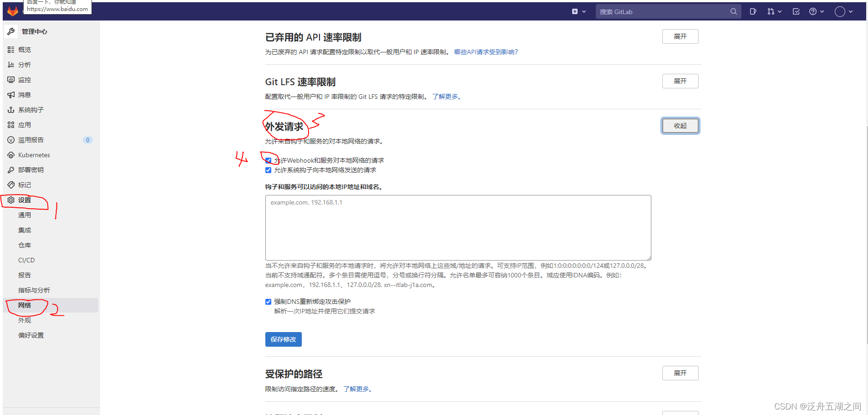The height and width of the screenshot is (415, 868).
Task: Open the Git LFS 了解更多 link
Action: pos(446,96)
